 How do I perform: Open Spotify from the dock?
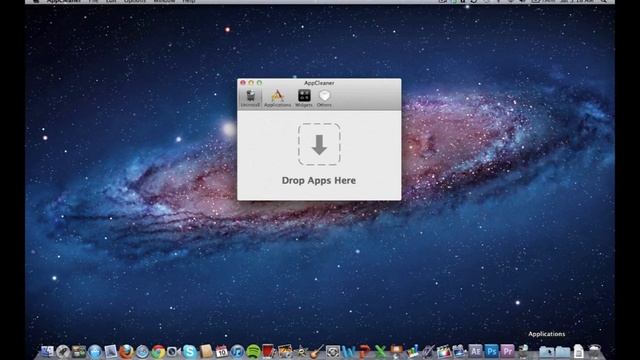[253, 351]
